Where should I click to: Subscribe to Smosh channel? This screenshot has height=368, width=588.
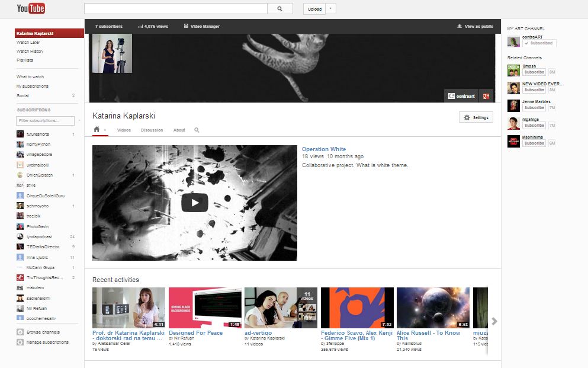[534, 72]
